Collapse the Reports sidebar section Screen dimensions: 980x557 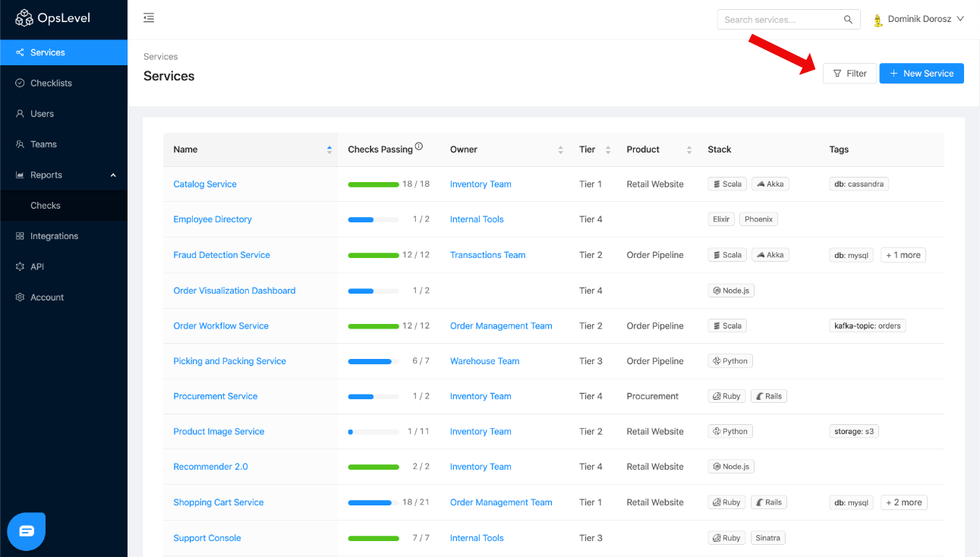pos(113,175)
